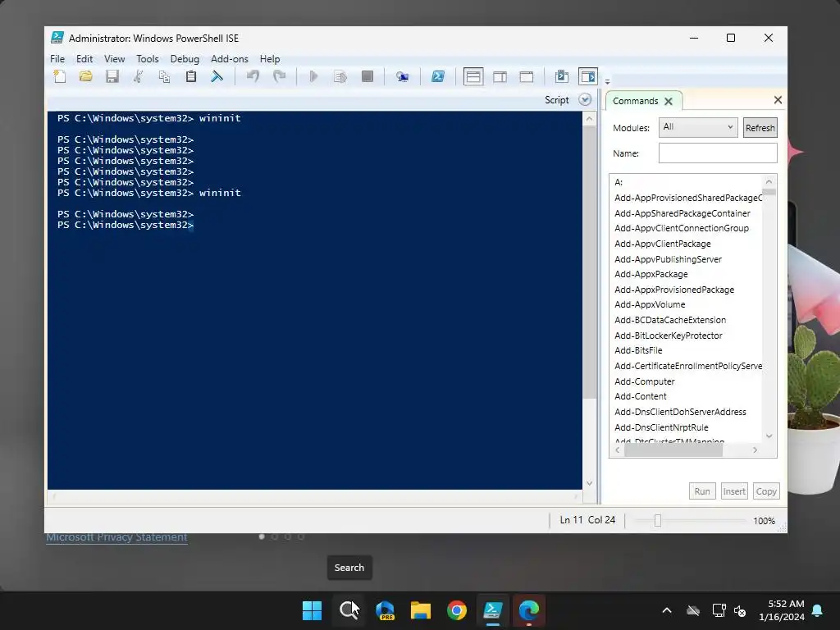The height and width of the screenshot is (630, 840).
Task: Open the notification bell in the tray
Action: 818,610
